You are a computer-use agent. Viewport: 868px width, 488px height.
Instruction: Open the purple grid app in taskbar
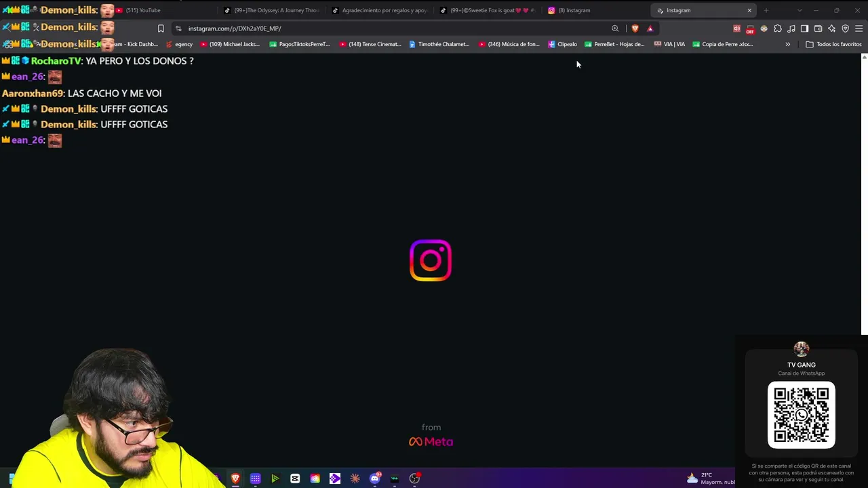point(255,479)
